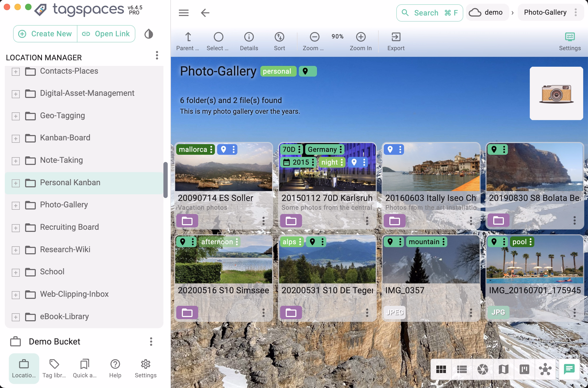The width and height of the screenshot is (588, 388).
Task: Click the Open Link button
Action: [x=106, y=34]
